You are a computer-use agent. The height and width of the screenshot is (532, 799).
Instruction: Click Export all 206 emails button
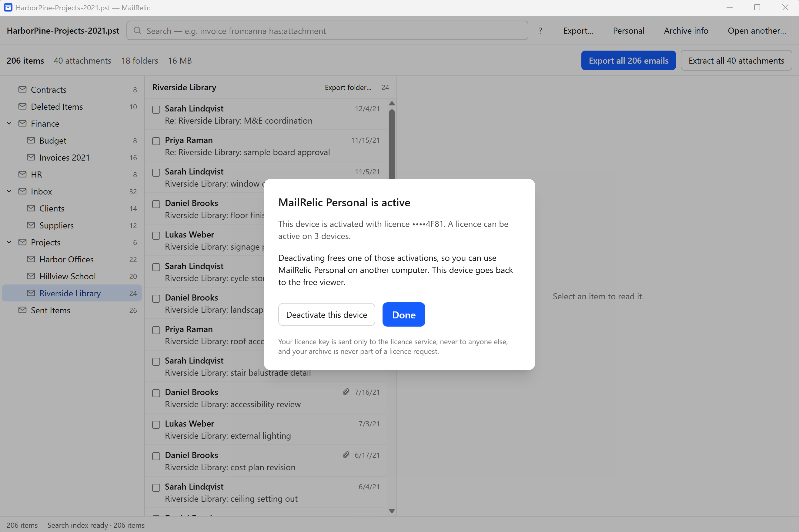(x=628, y=60)
